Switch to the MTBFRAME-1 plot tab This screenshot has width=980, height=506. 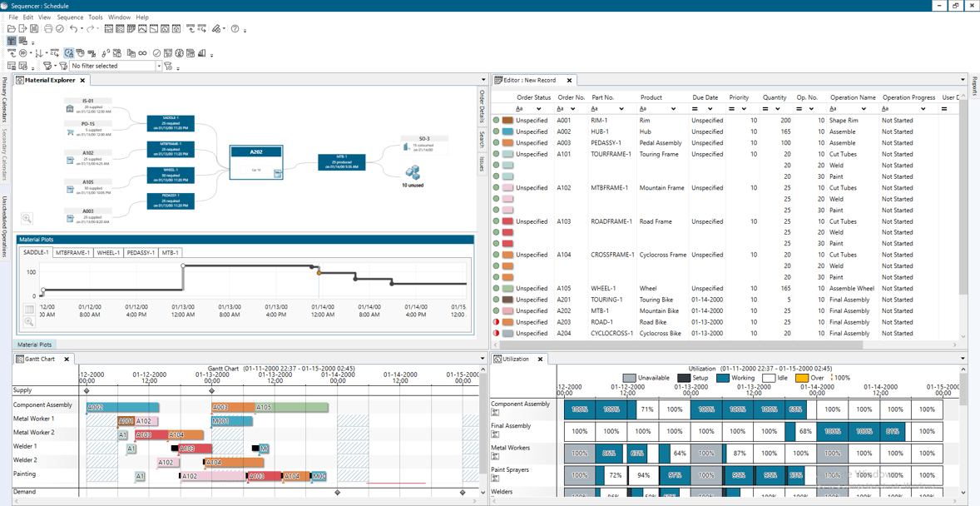pyautogui.click(x=72, y=253)
